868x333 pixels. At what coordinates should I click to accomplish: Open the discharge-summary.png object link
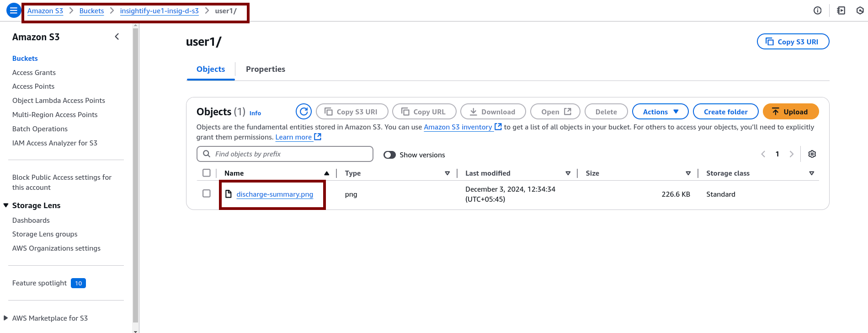[275, 194]
